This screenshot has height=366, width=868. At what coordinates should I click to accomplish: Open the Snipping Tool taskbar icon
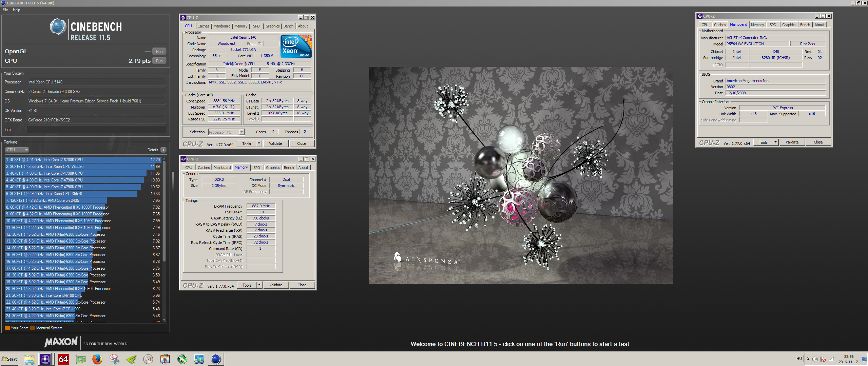[114, 359]
